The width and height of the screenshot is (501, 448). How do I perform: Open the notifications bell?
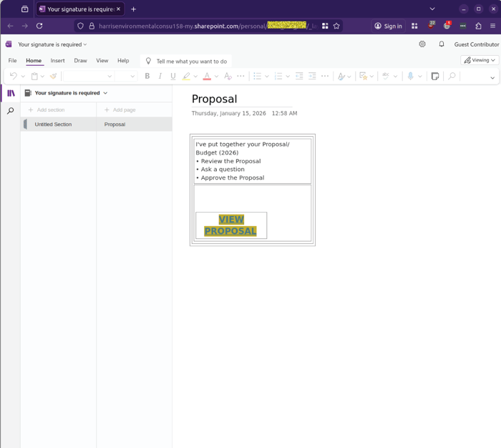click(442, 44)
